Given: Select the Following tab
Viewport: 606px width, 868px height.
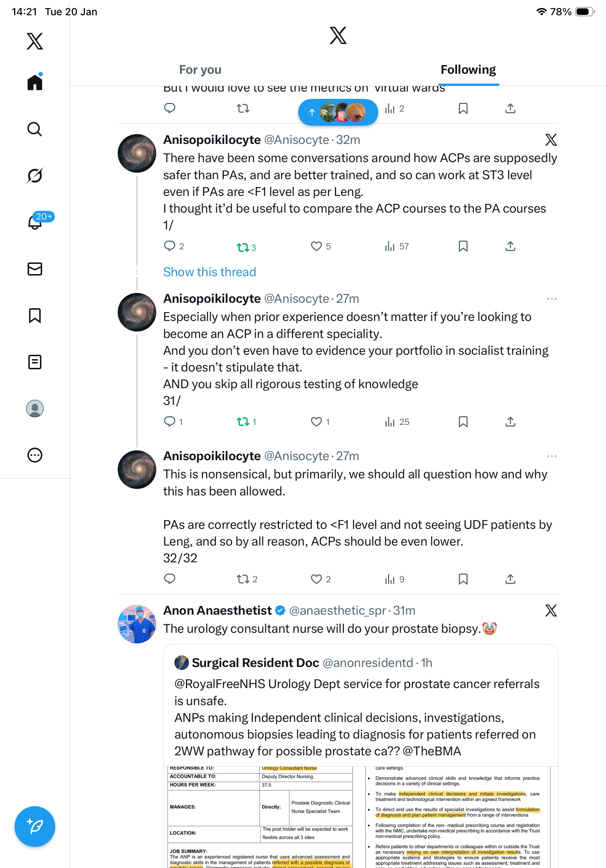Looking at the screenshot, I should click(468, 70).
